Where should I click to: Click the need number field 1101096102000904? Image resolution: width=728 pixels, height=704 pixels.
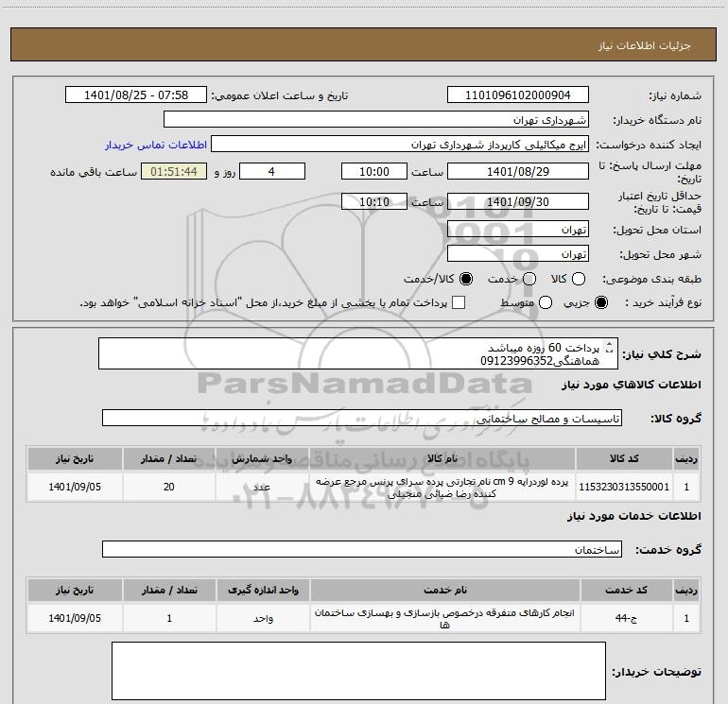click(x=518, y=95)
